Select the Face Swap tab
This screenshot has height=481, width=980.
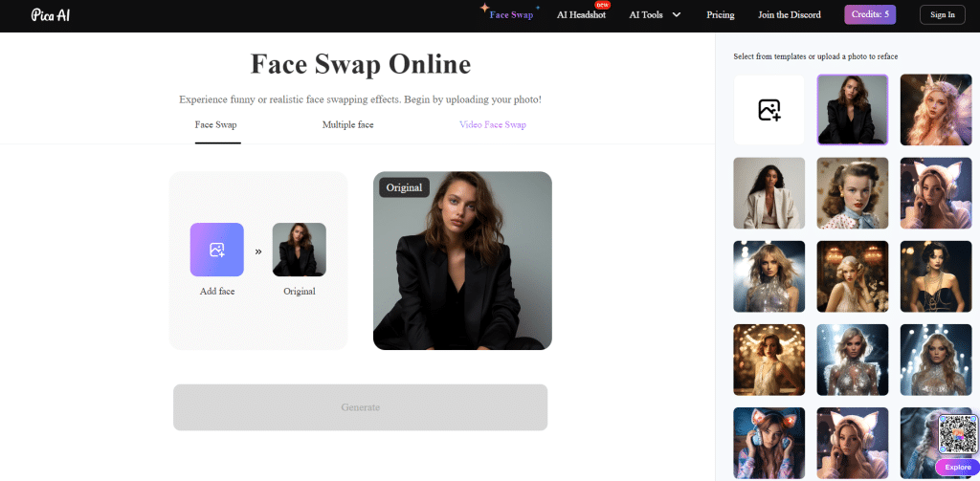[216, 125]
